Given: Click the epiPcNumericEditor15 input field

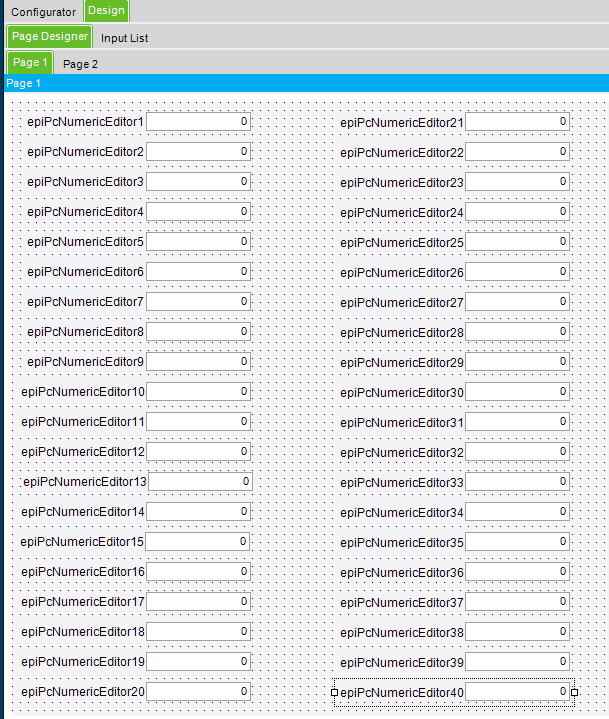Looking at the screenshot, I should tap(198, 542).
